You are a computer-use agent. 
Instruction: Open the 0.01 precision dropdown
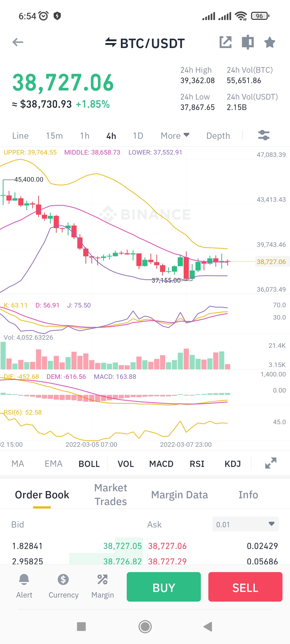click(x=245, y=524)
